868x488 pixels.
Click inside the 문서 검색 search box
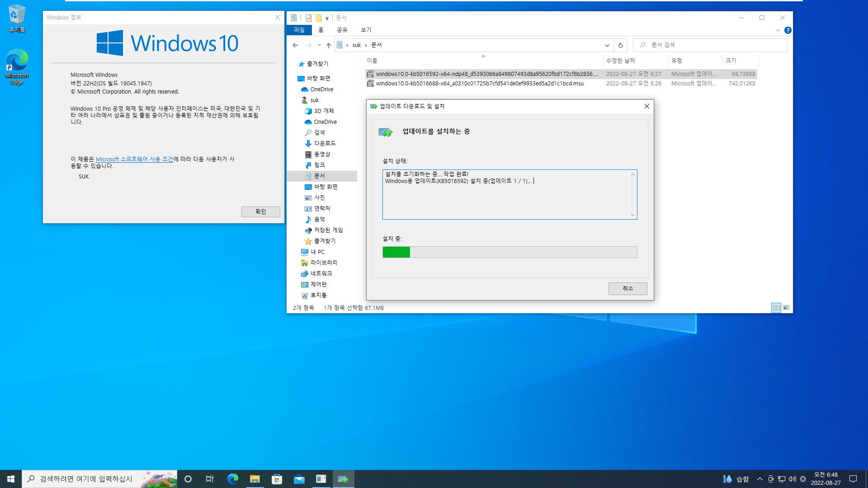click(710, 45)
